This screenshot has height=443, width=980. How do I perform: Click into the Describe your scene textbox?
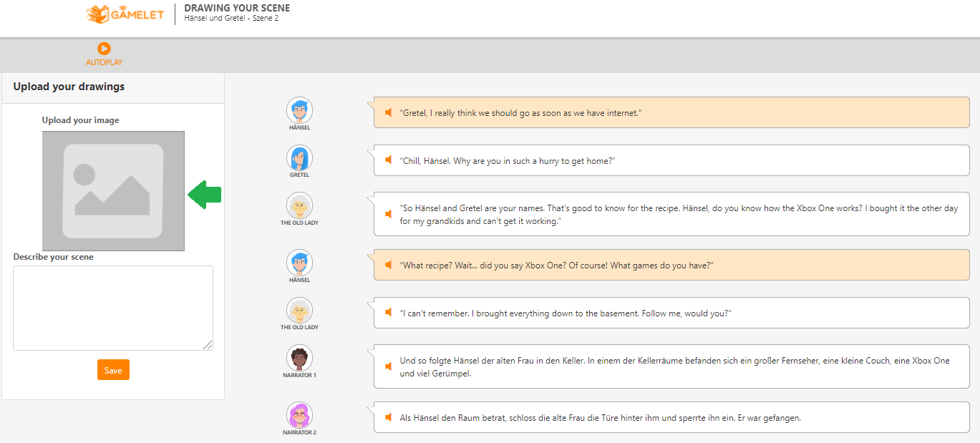(113, 308)
